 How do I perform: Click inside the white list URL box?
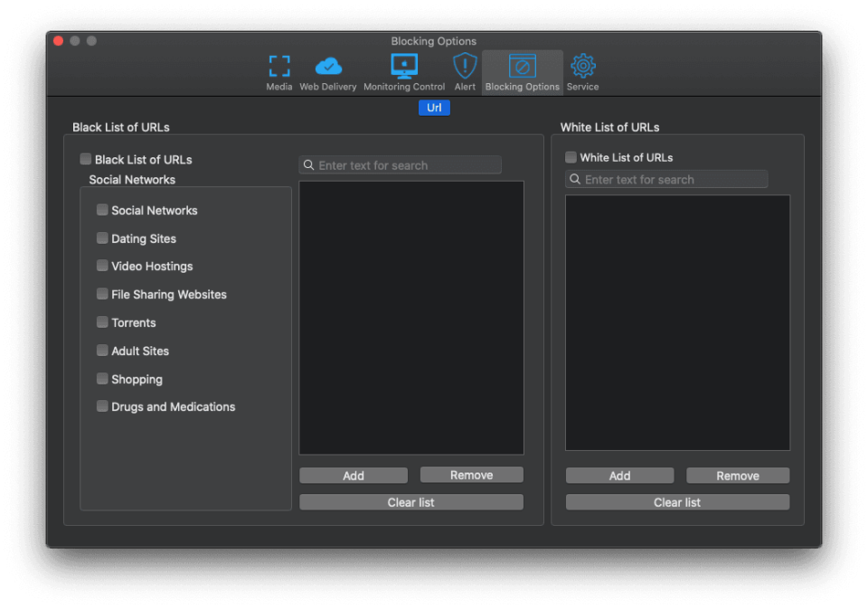[677, 323]
